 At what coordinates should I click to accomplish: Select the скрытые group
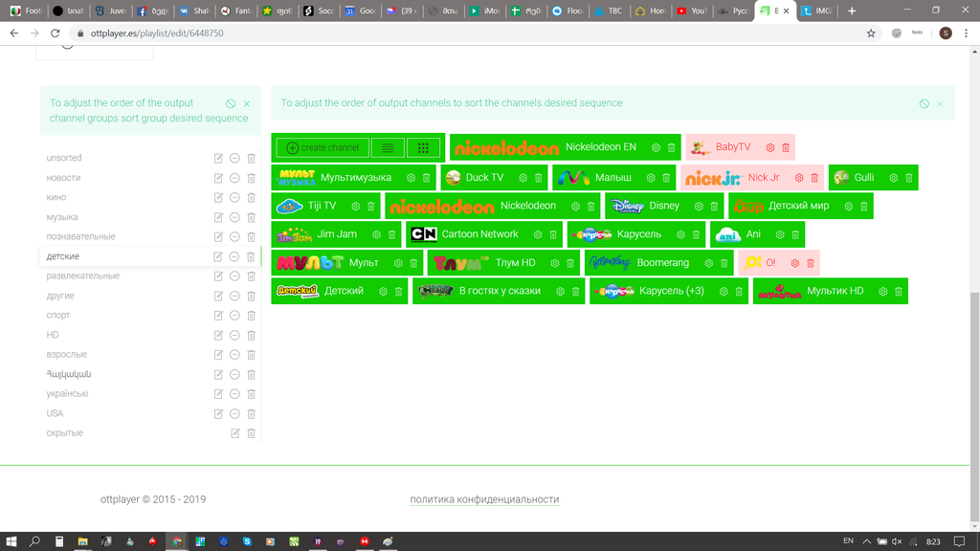64,433
